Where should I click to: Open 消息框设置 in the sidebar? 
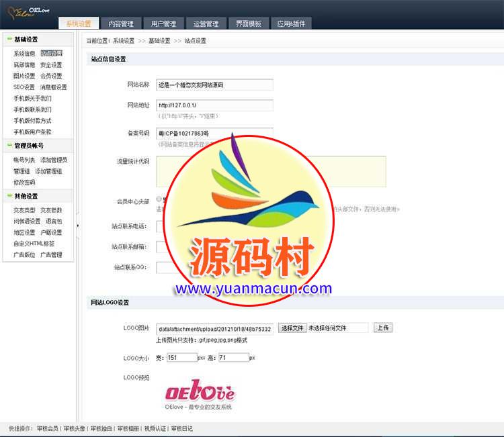54,87
